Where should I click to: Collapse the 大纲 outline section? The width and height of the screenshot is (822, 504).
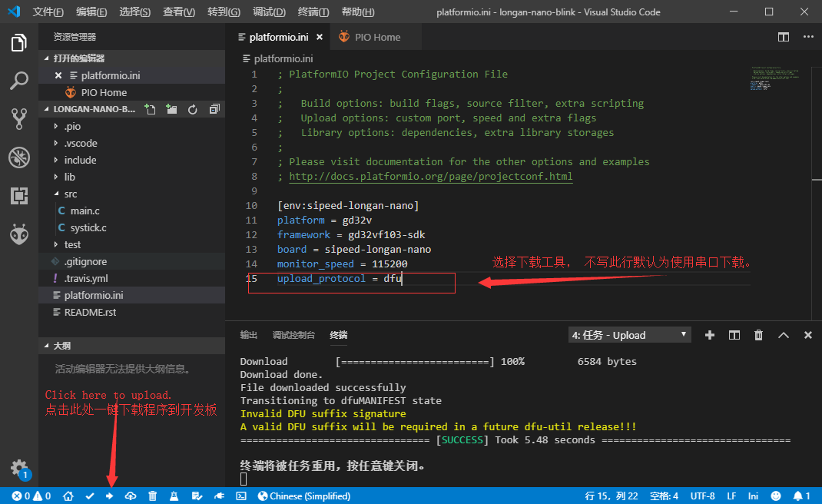point(132,346)
